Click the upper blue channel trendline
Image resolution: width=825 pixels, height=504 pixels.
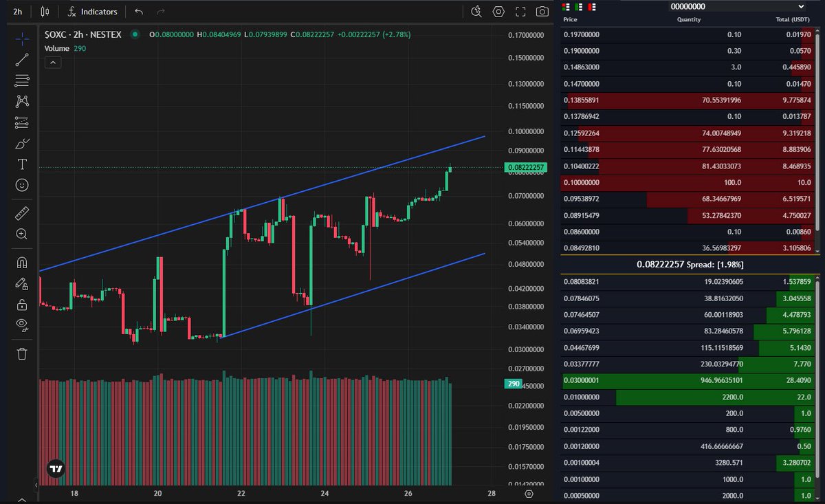(x=262, y=204)
